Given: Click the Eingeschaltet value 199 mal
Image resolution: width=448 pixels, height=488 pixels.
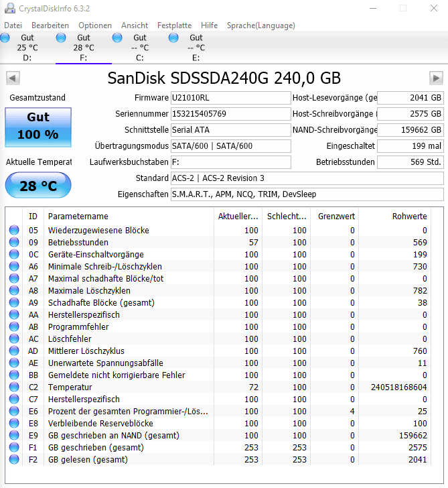Looking at the screenshot, I should click(410, 146).
